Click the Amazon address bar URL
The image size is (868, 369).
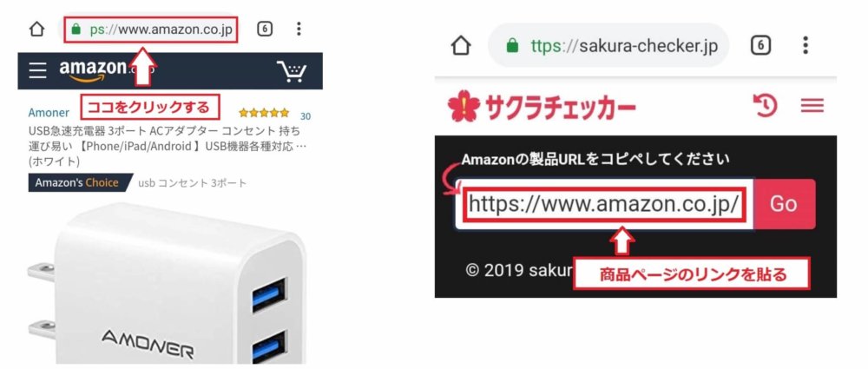pos(151,30)
